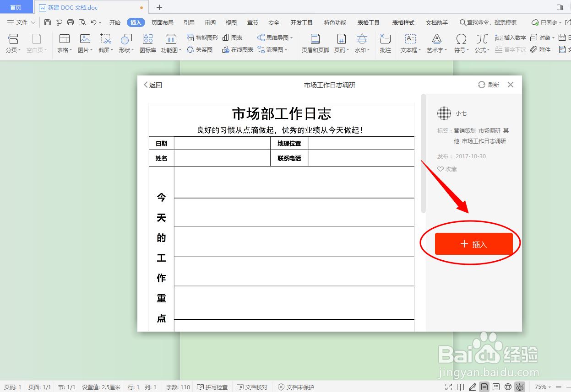Image resolution: width=571 pixels, height=392 pixels.
Task: Click the 插入 insert template button
Action: click(473, 244)
